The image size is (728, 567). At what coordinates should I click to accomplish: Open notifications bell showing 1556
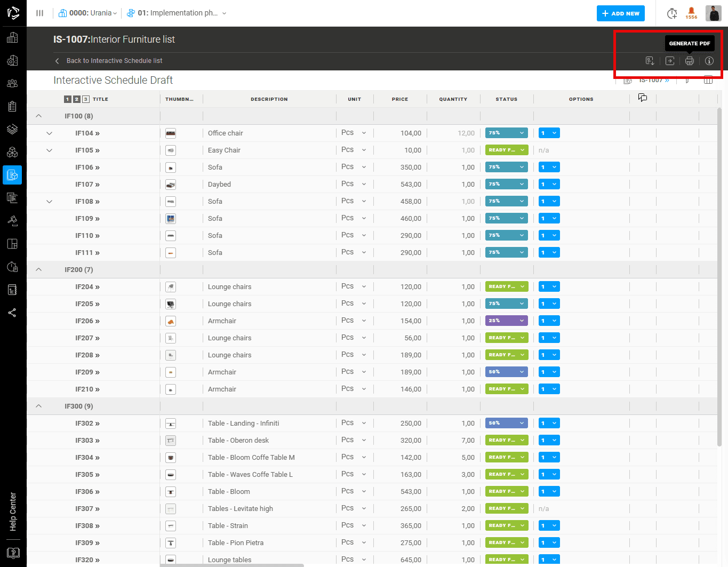point(691,13)
